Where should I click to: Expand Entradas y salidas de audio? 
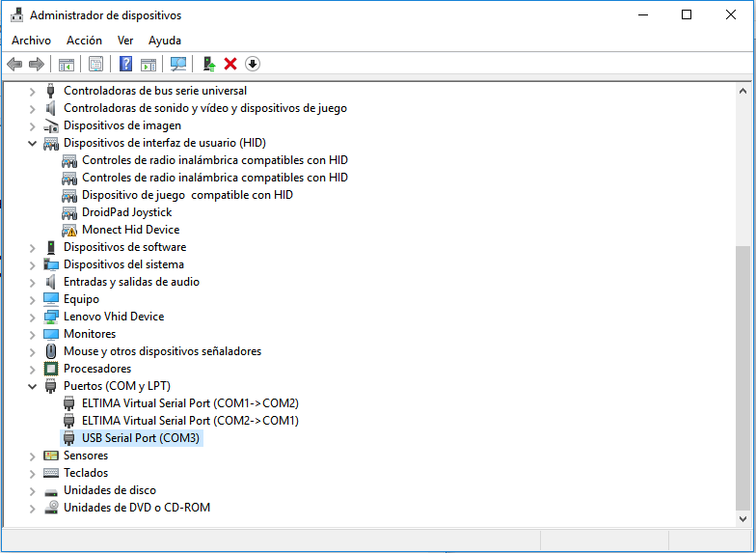click(x=33, y=282)
